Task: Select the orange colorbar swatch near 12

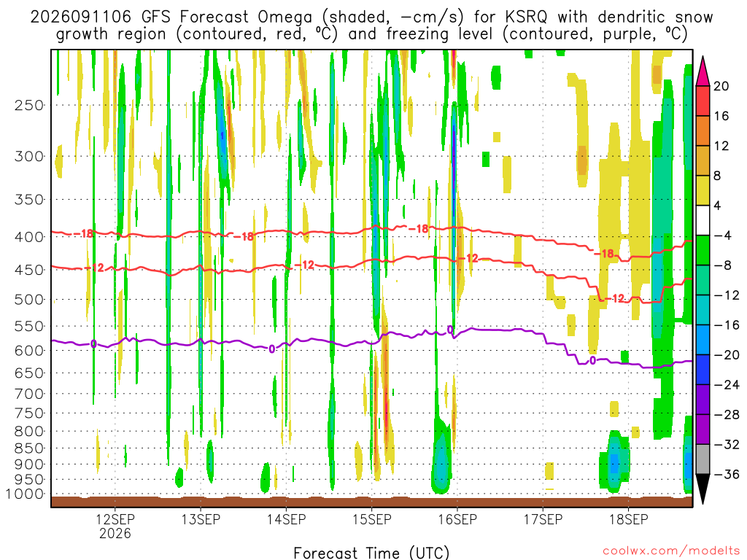Action: coord(703,131)
